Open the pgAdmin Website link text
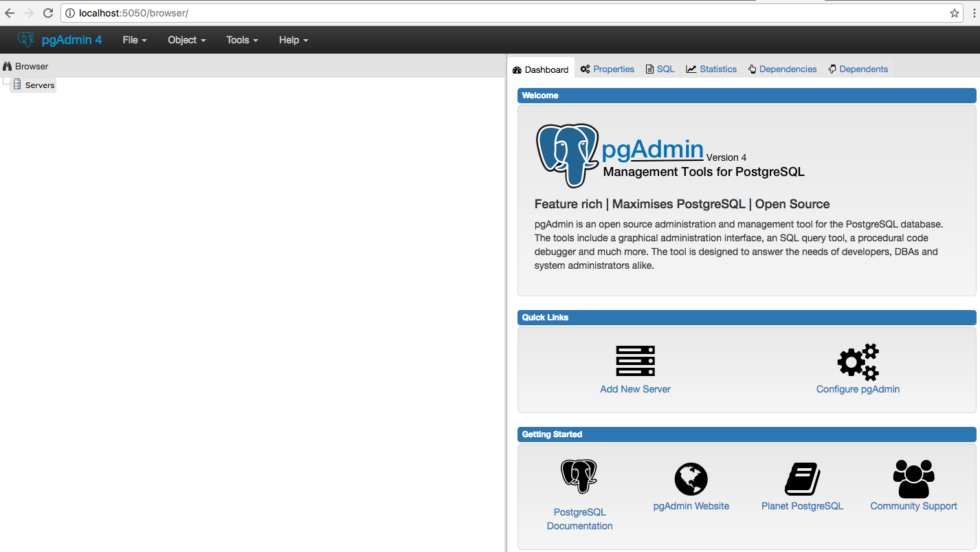980x552 pixels. [x=691, y=506]
